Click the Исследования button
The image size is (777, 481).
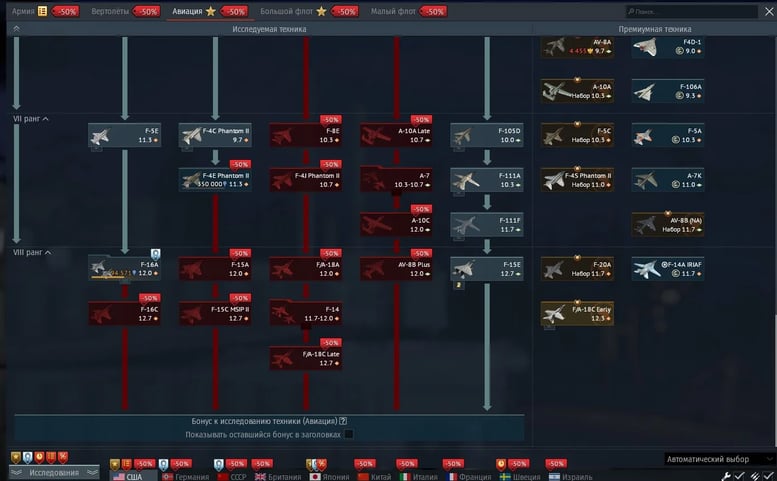tap(54, 472)
